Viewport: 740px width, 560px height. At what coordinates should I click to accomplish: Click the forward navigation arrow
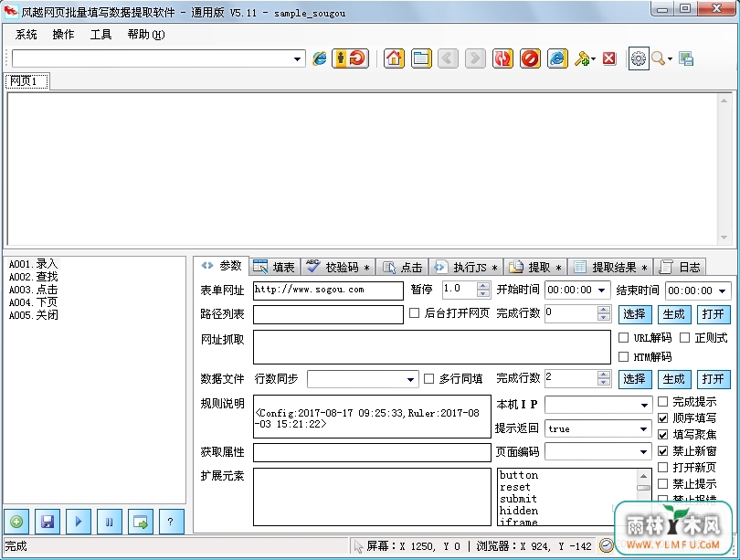(x=475, y=58)
